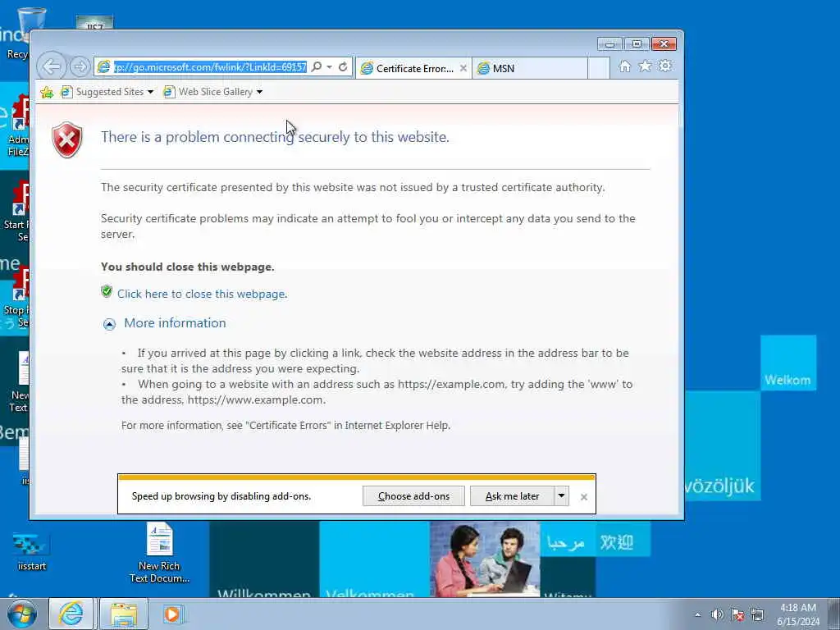Click the Web Slice Gallery page icon

point(169,92)
